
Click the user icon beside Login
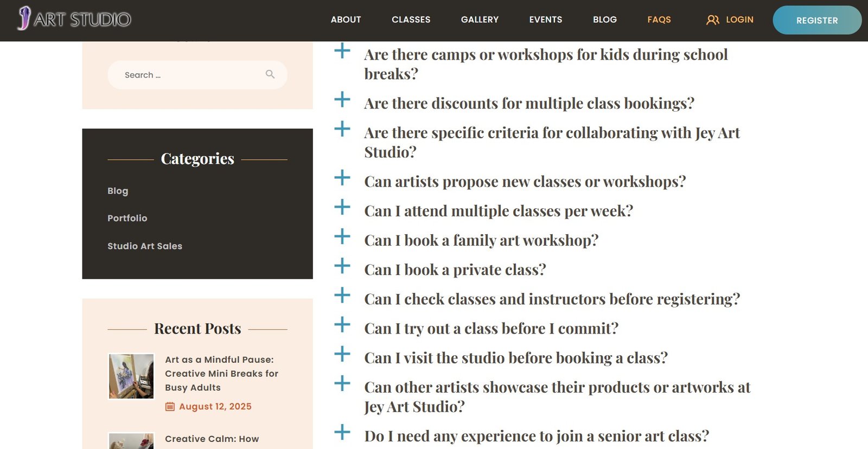click(712, 20)
